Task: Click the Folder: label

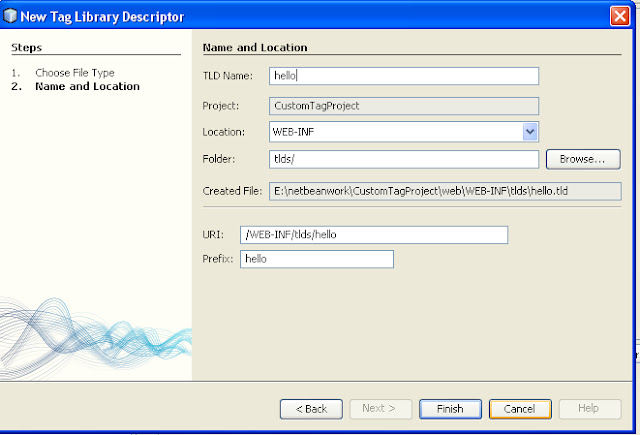Action: point(219,159)
